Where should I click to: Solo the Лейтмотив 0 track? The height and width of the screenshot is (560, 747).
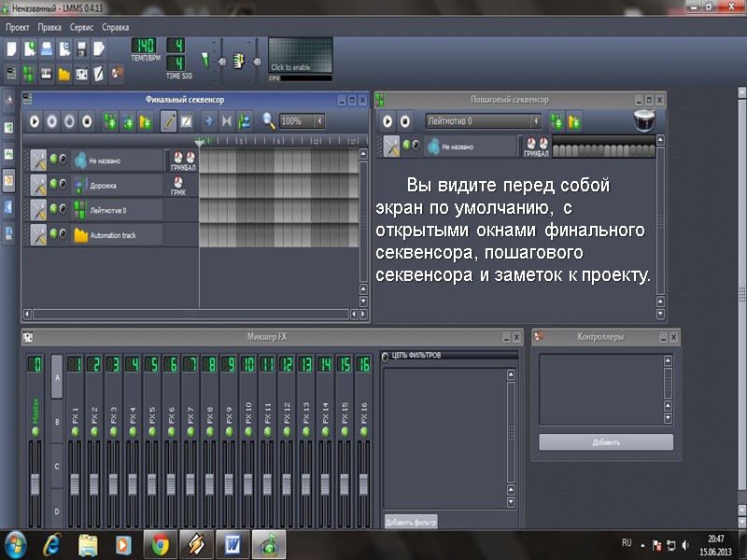point(63,208)
